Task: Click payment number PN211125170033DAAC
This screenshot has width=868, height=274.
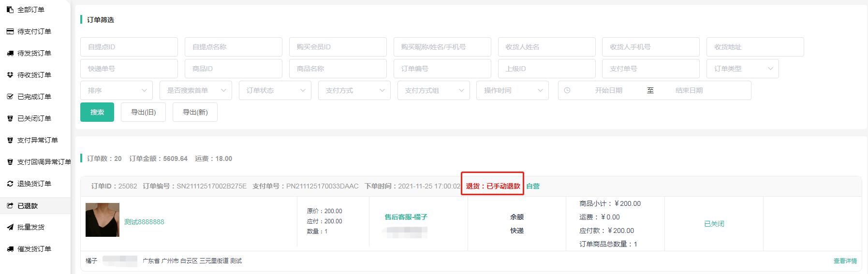Action: point(323,186)
